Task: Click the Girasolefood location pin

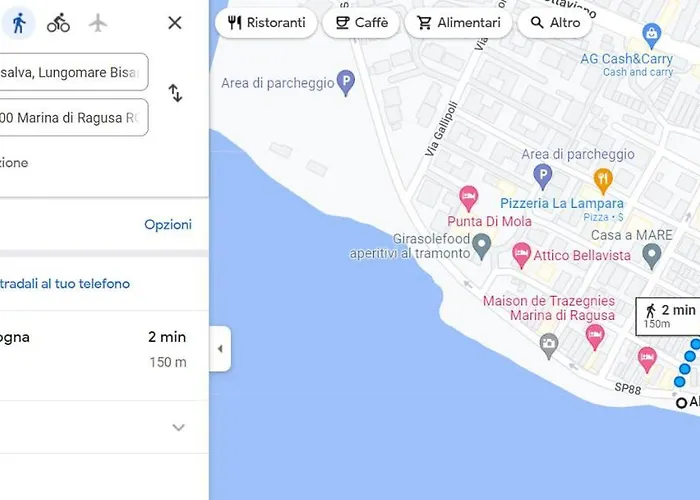Action: 482,246
